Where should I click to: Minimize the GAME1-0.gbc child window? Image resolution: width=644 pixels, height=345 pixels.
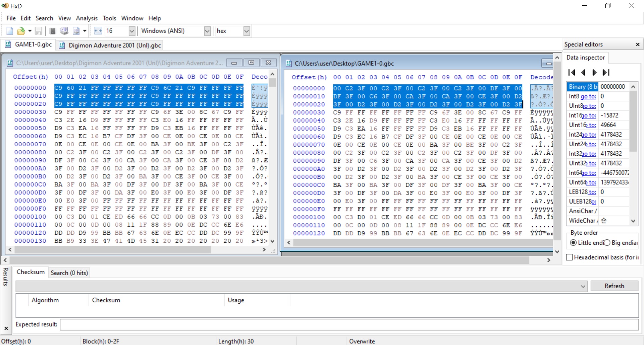(x=547, y=63)
